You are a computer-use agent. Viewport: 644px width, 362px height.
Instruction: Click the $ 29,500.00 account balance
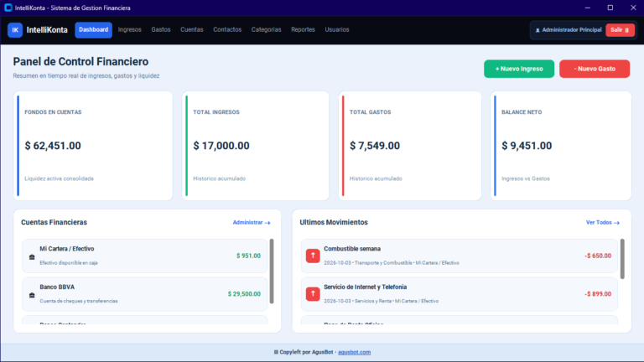coord(244,294)
